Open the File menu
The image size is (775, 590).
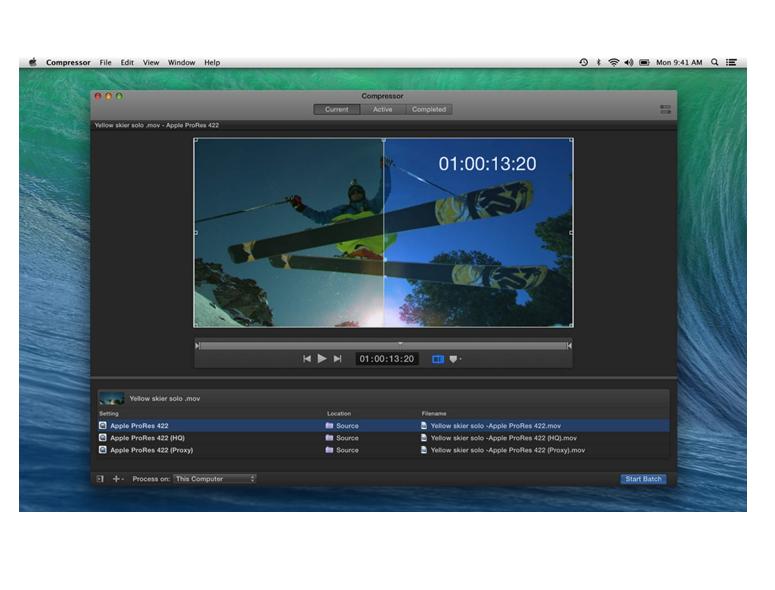point(105,63)
